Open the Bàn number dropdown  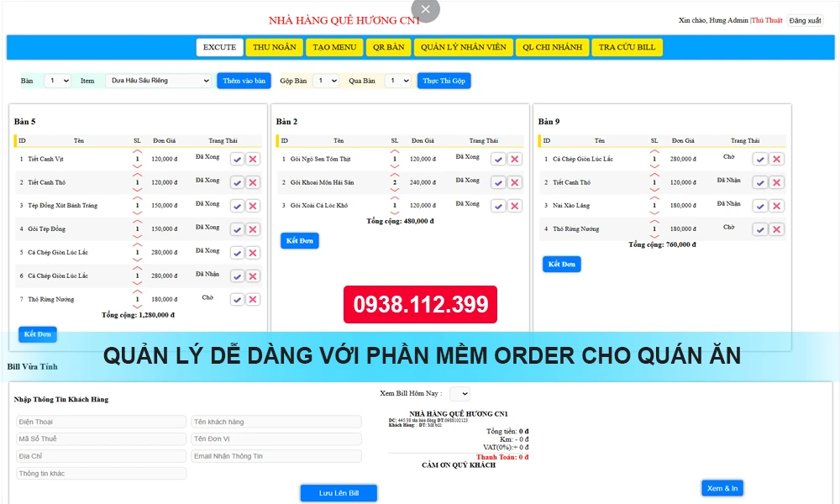coord(56,80)
